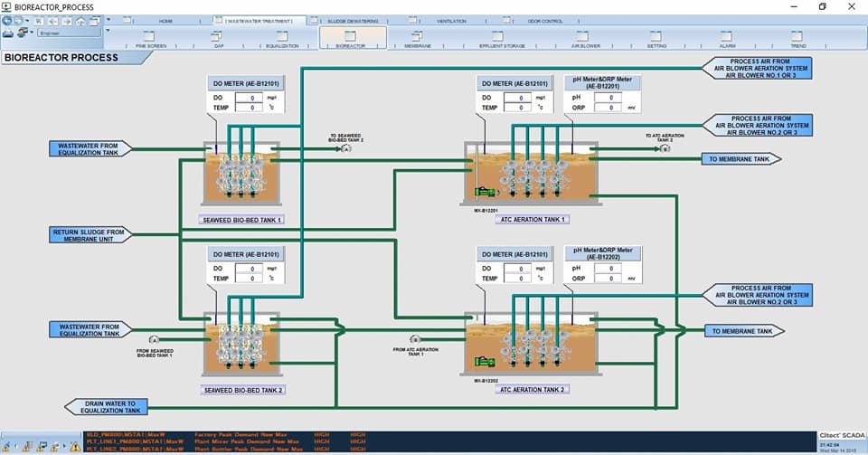Click SEAWEED BIO-BED TANK 2 label
Image resolution: width=868 pixels, height=455 pixels.
pyautogui.click(x=243, y=390)
